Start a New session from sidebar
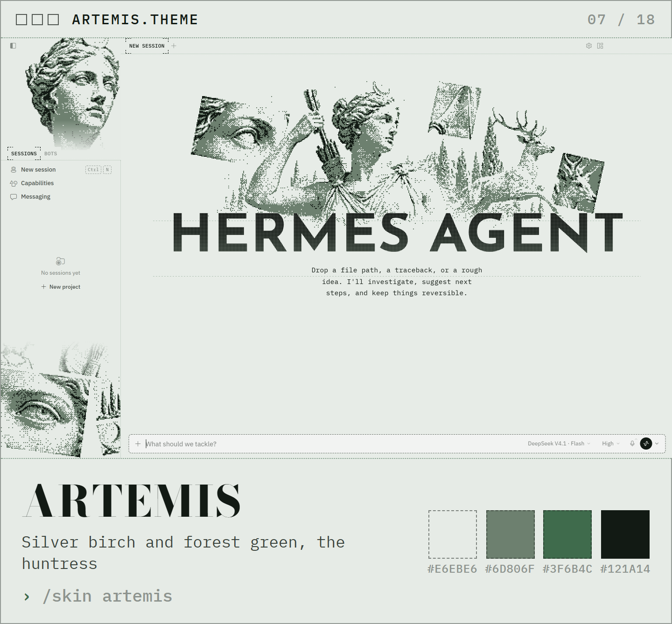672x624 pixels. click(61, 170)
